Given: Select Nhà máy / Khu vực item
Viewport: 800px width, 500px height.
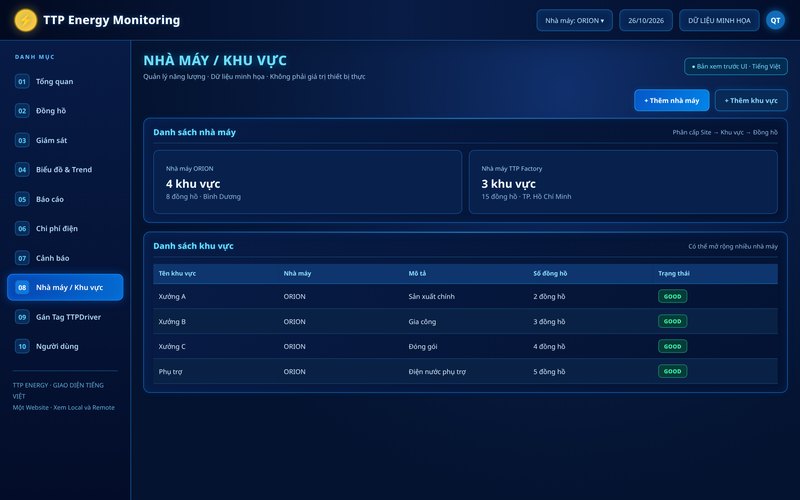Looking at the screenshot, I should [65, 287].
